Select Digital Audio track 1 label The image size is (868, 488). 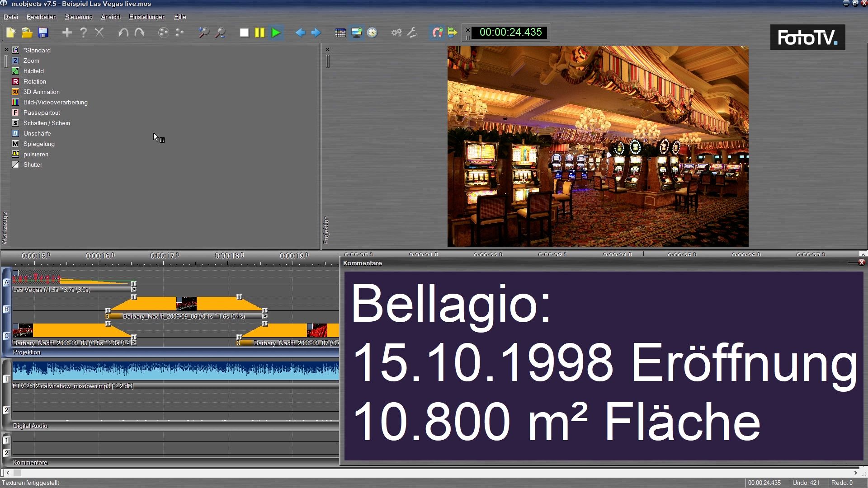click(x=6, y=379)
